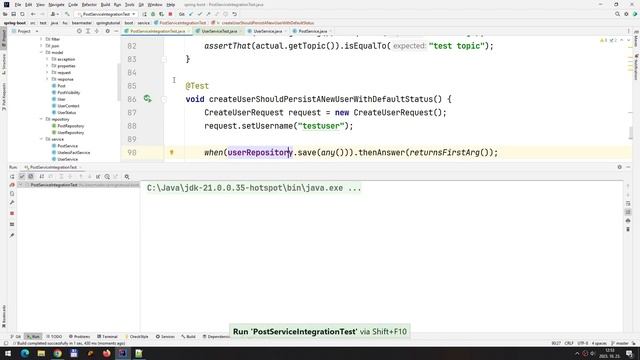This screenshot has width=640, height=360.
Task: Collapse the service folder in project tree
Action: 41,139
